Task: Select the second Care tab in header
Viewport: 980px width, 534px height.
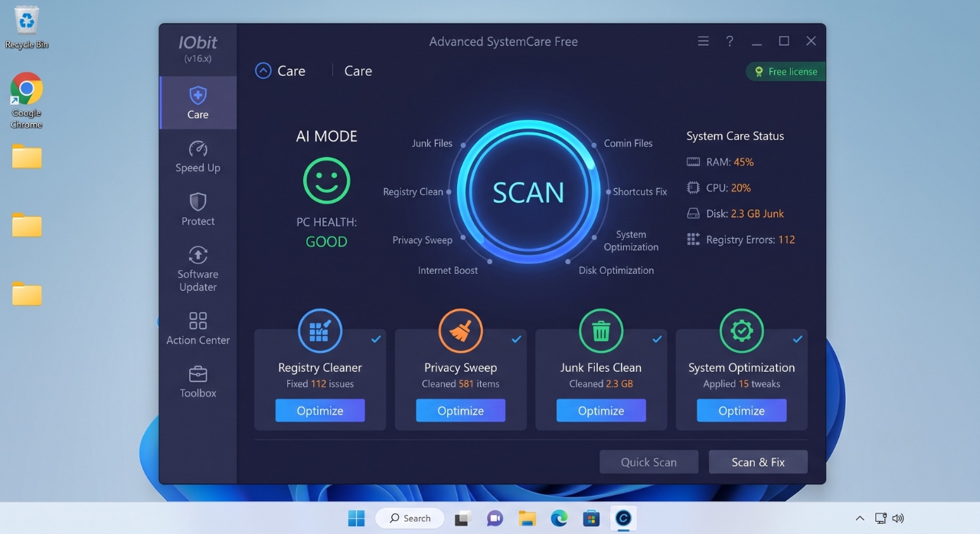Action: pos(358,71)
